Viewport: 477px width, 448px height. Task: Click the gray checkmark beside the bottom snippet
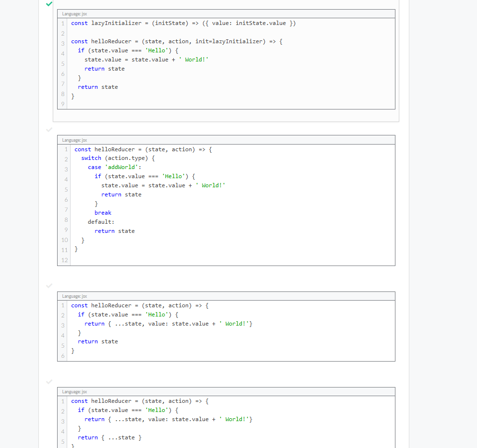tap(48, 382)
